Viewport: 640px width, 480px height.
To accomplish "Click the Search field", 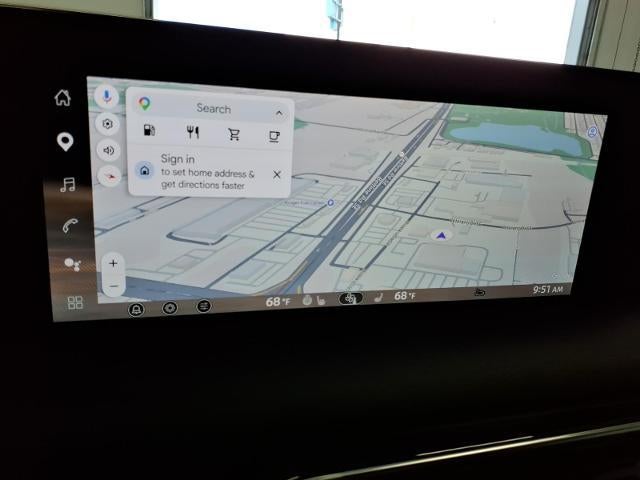I will 213,108.
